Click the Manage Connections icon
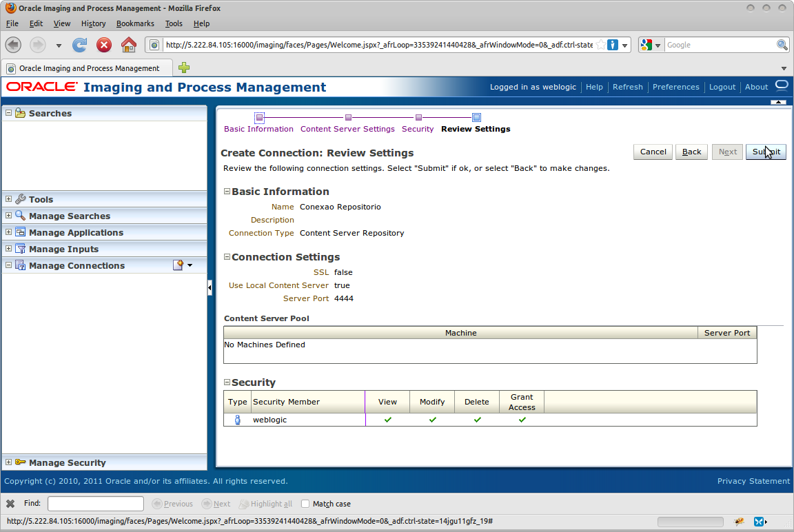Image resolution: width=794 pixels, height=532 pixels. click(x=20, y=265)
